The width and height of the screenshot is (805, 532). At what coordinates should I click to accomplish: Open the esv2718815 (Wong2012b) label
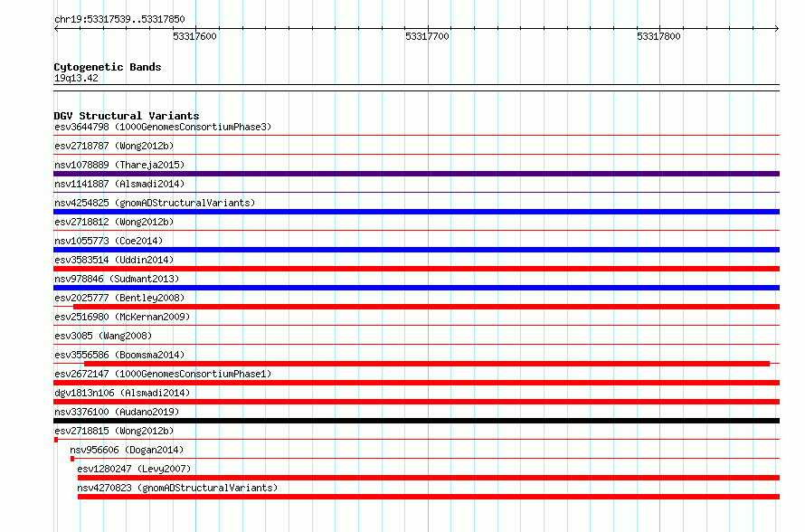pos(114,431)
